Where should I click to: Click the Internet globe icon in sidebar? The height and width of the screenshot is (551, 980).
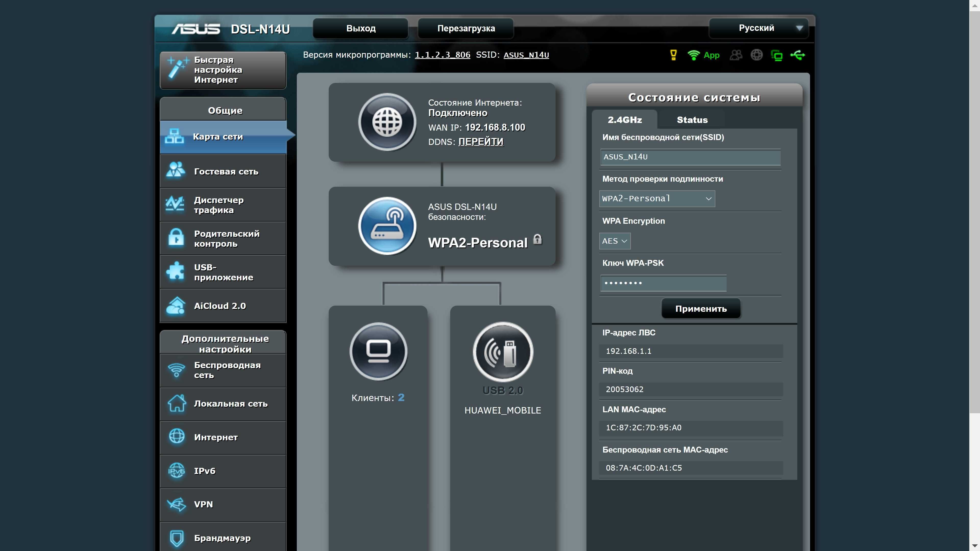click(x=177, y=436)
